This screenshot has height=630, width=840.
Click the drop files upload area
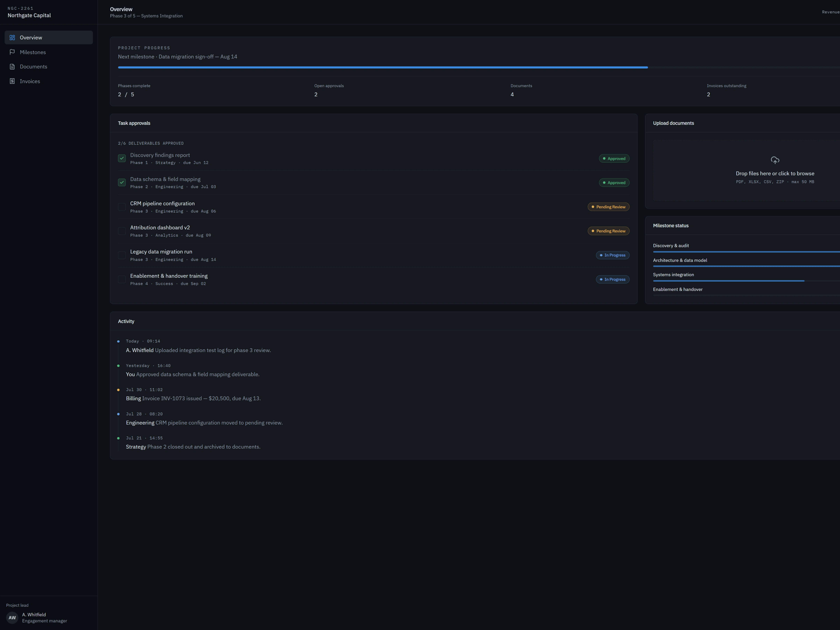(747, 170)
